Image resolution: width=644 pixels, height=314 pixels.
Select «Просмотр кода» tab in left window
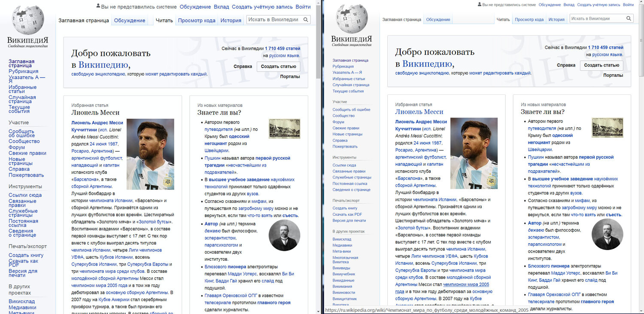point(197,20)
